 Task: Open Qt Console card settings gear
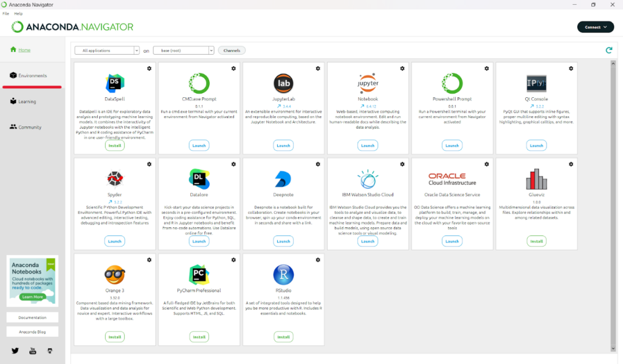coord(571,68)
